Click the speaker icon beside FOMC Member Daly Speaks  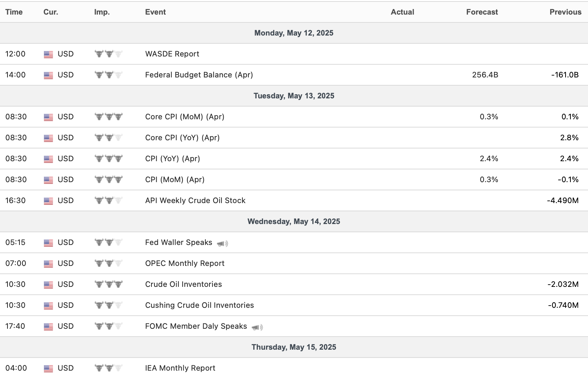pyautogui.click(x=257, y=327)
